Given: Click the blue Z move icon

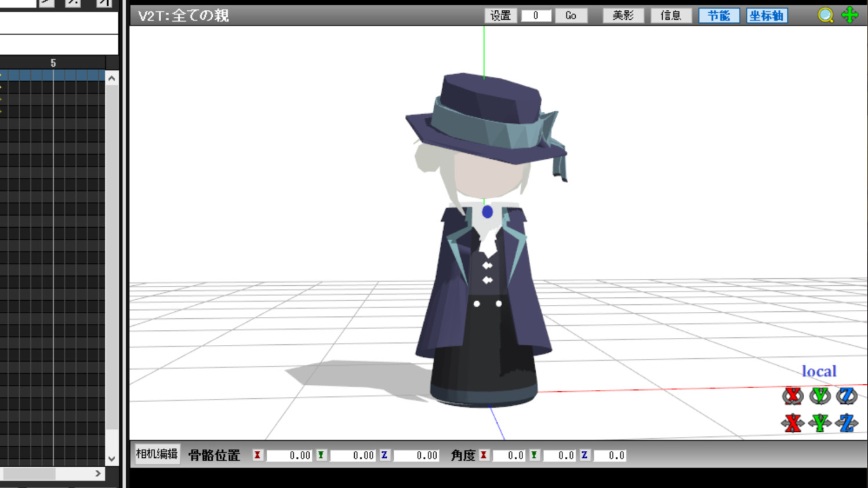Looking at the screenshot, I should pos(847,423).
